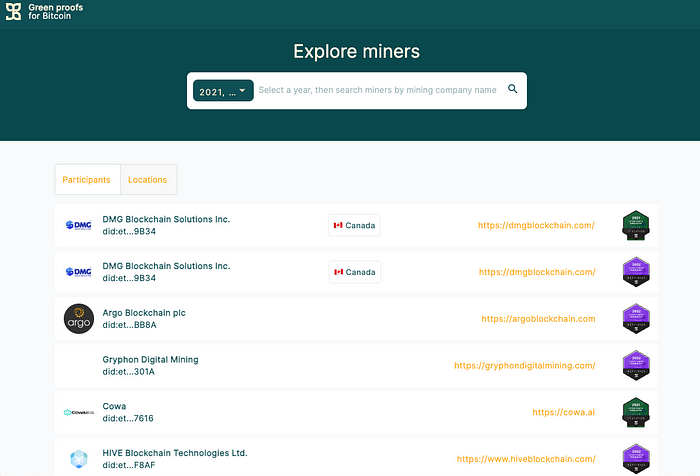Open the purple 2022 badge for second DMG row

(636, 272)
